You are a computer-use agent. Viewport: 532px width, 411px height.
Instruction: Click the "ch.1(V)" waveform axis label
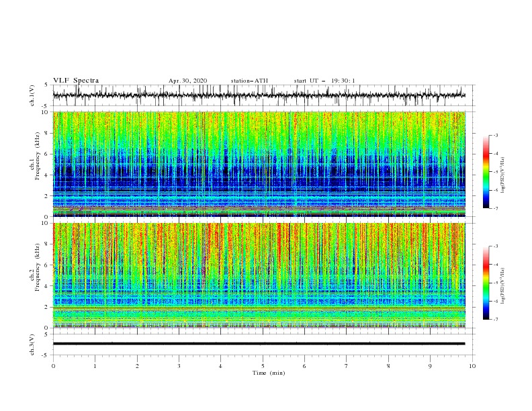click(x=32, y=95)
